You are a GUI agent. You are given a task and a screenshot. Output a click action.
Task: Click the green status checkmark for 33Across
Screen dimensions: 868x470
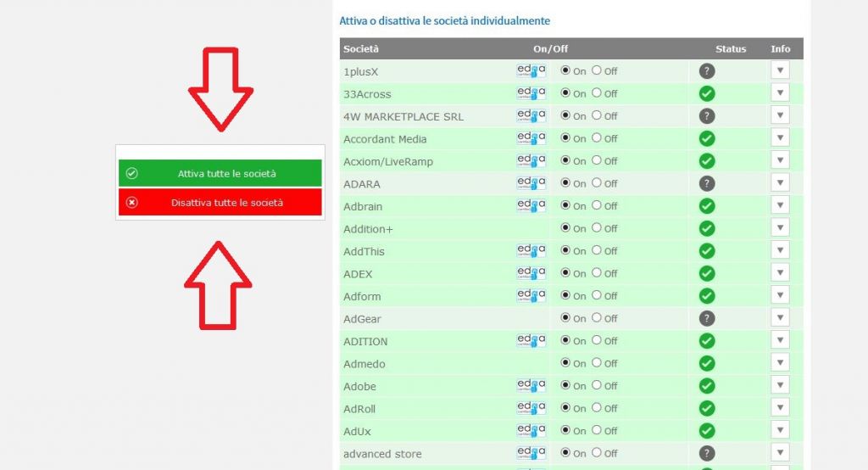[707, 93]
